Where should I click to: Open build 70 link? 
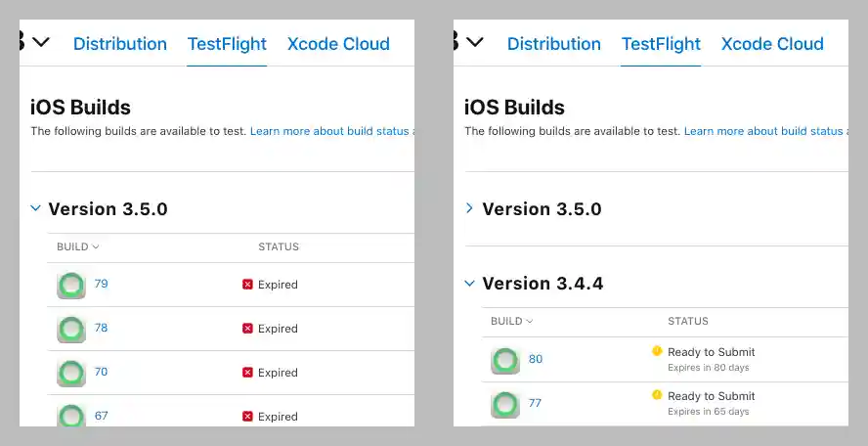pos(101,372)
